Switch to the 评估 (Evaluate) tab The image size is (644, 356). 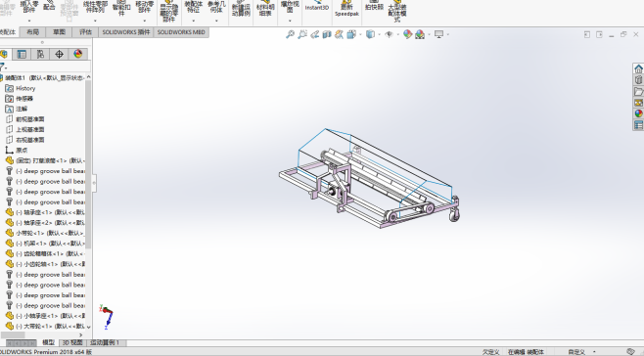[x=85, y=32]
